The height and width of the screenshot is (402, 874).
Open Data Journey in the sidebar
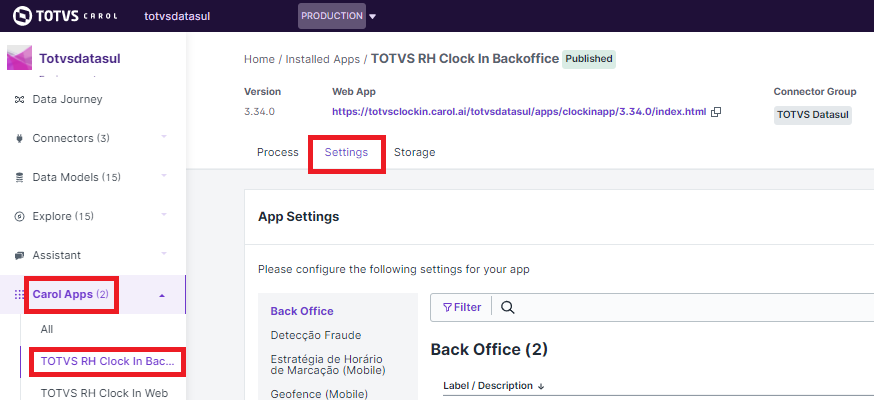coord(67,99)
